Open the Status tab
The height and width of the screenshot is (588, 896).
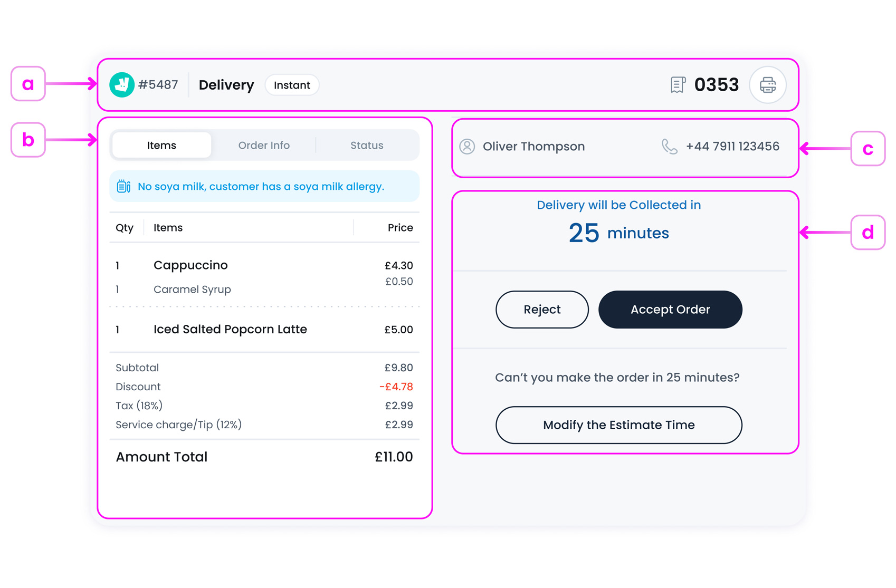367,145
